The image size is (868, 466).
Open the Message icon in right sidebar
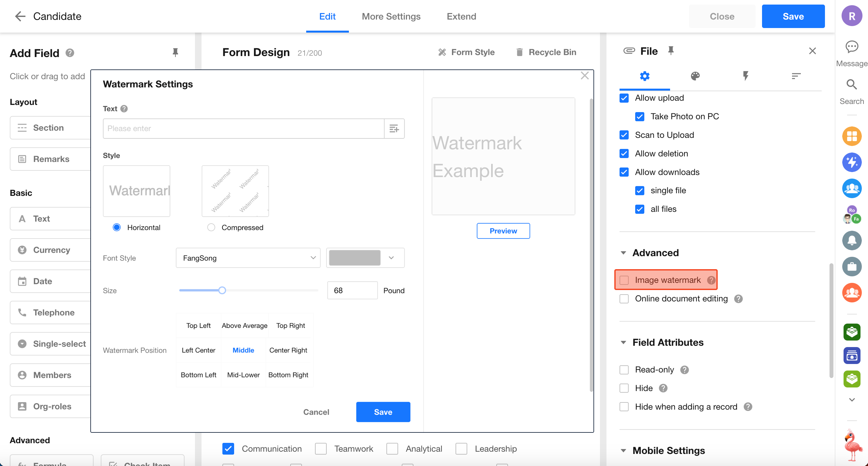click(851, 47)
